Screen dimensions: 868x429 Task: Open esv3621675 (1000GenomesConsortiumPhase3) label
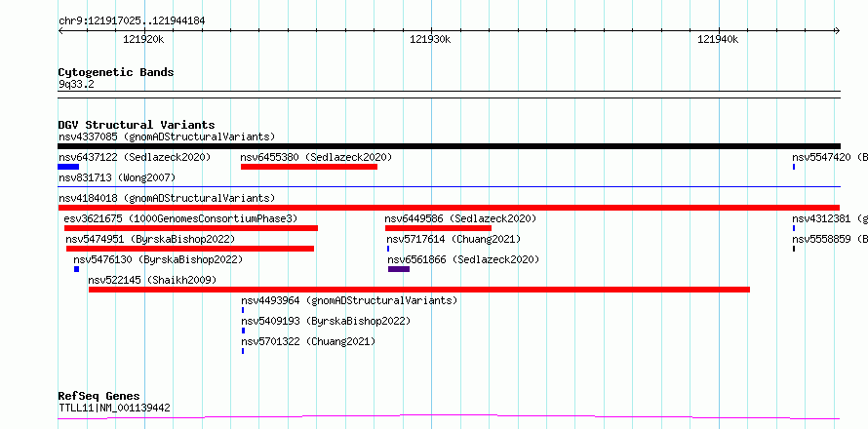[180, 218]
